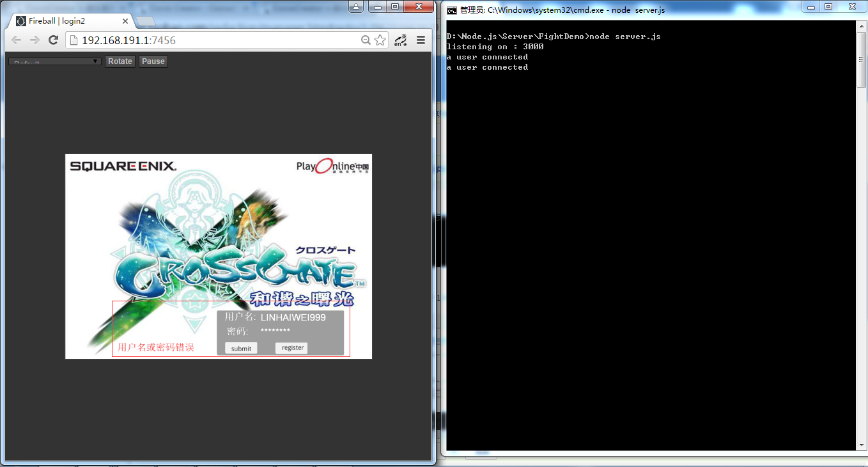Click the register button
The width and height of the screenshot is (868, 467).
(292, 348)
